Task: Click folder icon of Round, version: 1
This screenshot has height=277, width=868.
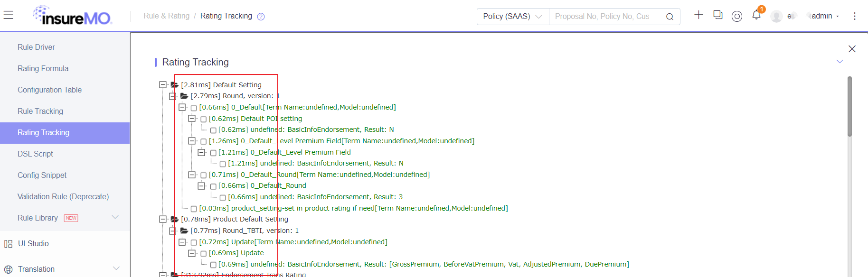Action: (x=184, y=96)
